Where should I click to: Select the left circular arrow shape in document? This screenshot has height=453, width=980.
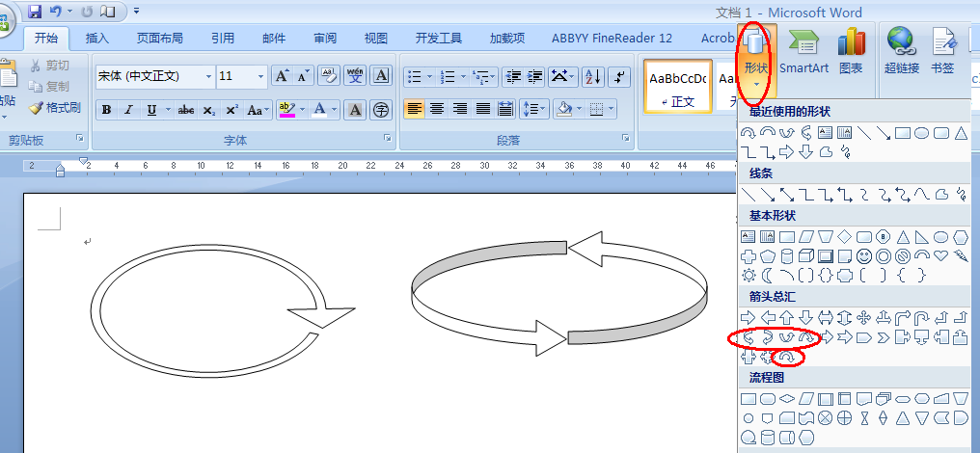(x=223, y=310)
